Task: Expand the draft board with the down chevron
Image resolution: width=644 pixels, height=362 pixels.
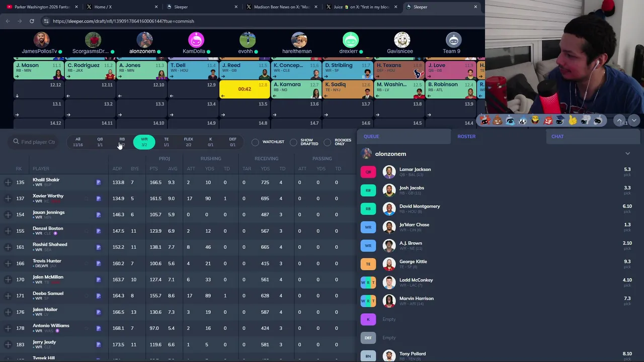Action: (633, 121)
